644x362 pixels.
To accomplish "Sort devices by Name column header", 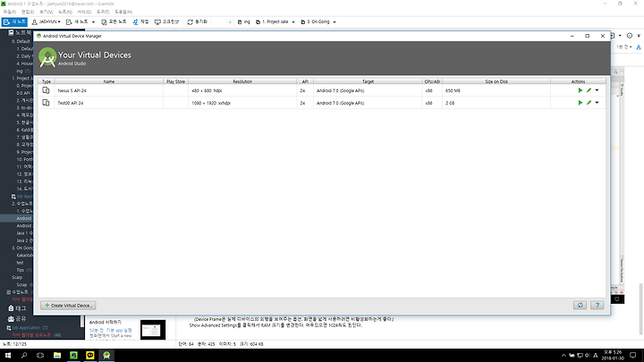I will (109, 81).
